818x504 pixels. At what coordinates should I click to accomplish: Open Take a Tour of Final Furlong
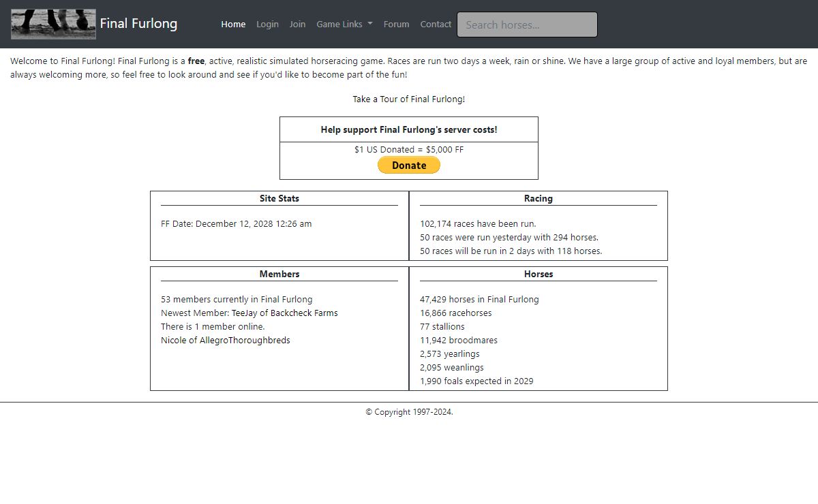pos(409,99)
